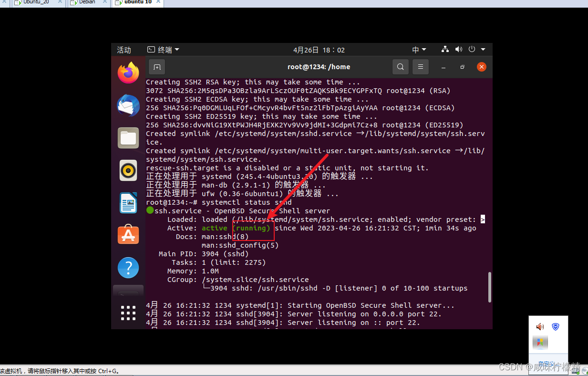The image size is (588, 376).
Task: Launch Ubuntu Software store icon
Action: click(128, 235)
